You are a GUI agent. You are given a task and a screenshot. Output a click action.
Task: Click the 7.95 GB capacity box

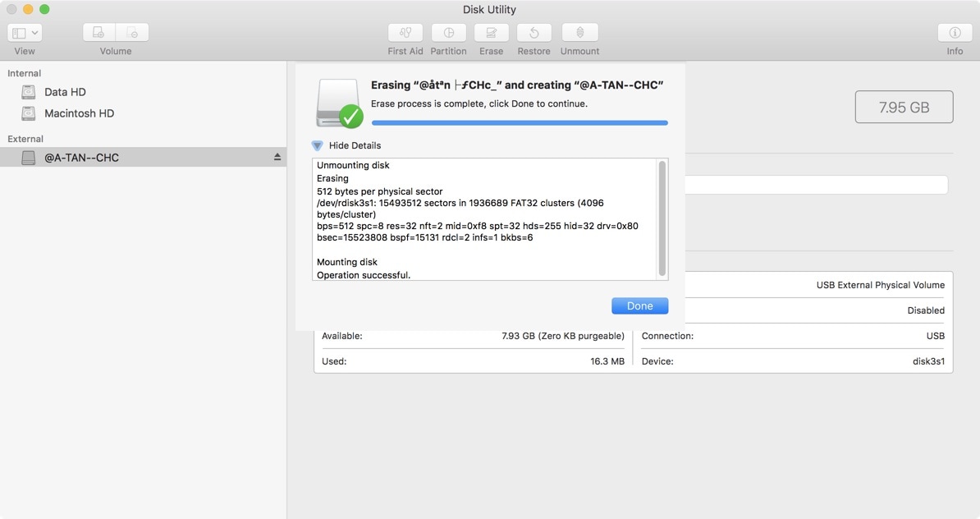[904, 107]
